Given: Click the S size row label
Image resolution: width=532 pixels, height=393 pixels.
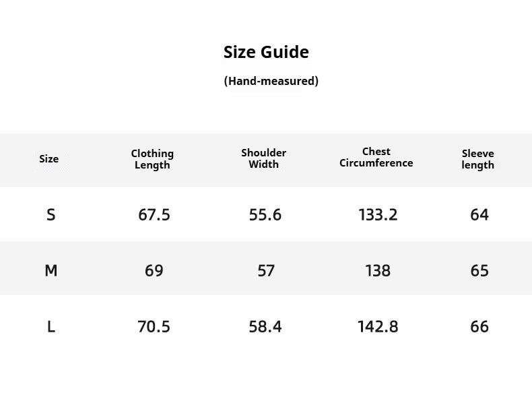Looking at the screenshot, I should (x=51, y=214).
